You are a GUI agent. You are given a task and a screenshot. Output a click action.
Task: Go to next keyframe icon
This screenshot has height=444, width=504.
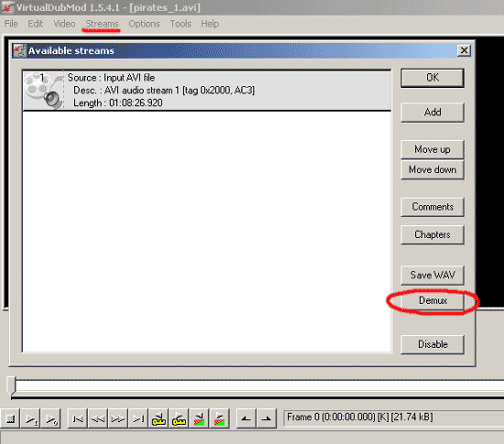tap(179, 418)
